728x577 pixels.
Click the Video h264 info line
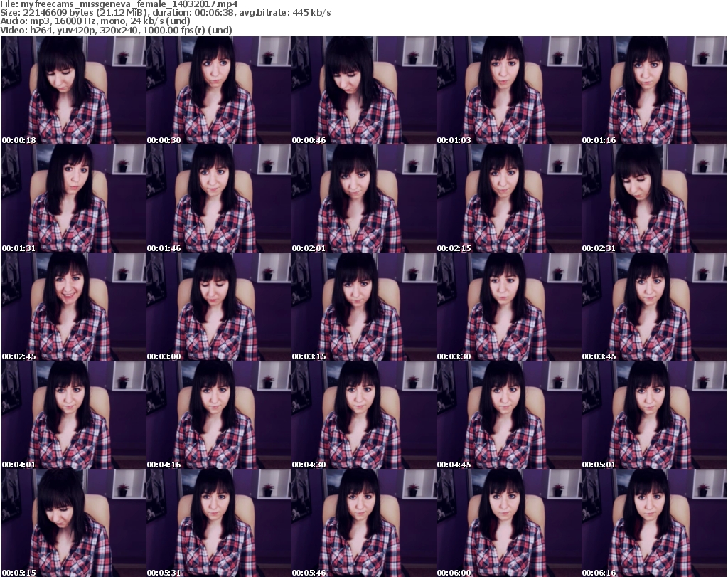[x=116, y=30]
